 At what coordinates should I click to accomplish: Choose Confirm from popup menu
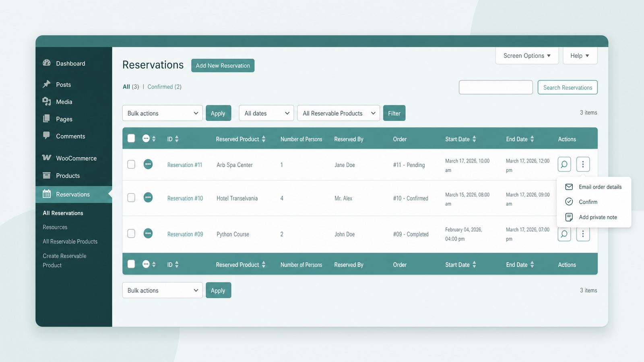[x=594, y=202]
